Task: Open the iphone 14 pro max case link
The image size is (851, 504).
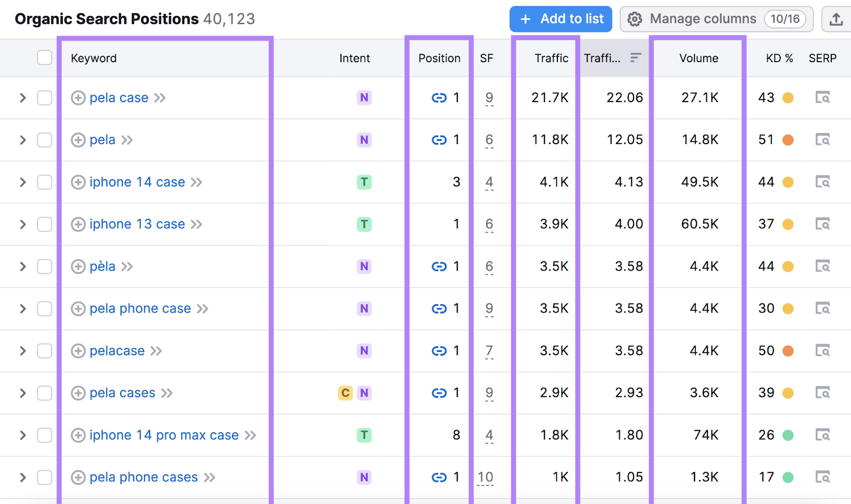Action: [x=164, y=435]
